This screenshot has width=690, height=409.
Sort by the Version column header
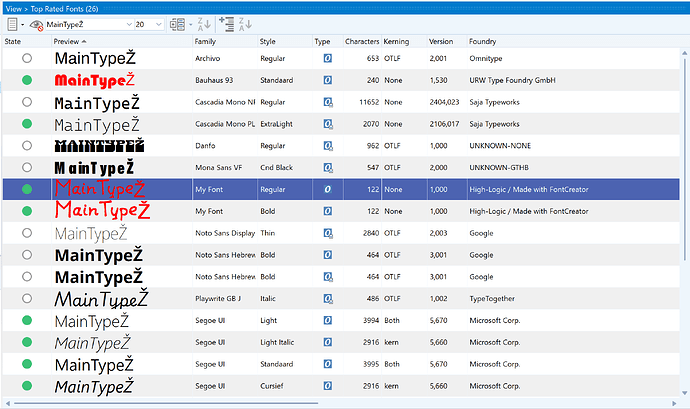click(447, 41)
